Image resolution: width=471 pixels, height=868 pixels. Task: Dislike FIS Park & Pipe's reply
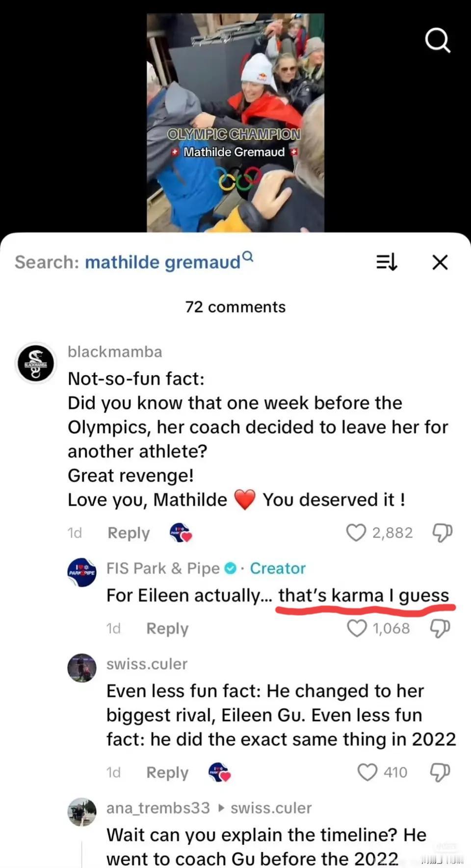[440, 628]
